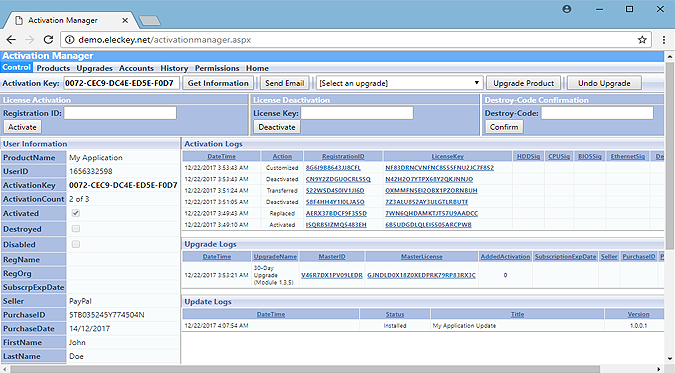Sort Activation Logs by HDDSig column
The height and width of the screenshot is (373, 675).
(528, 156)
